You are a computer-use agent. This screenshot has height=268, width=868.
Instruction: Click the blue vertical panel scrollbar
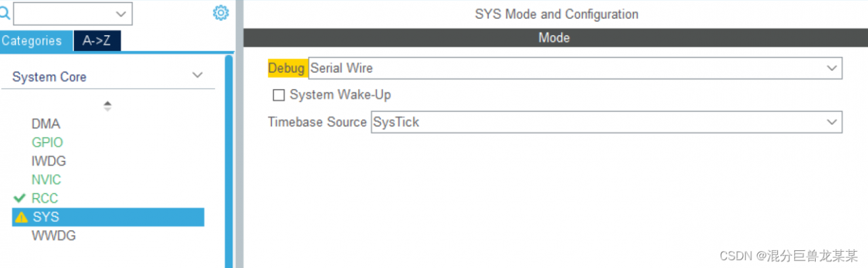[x=229, y=161]
